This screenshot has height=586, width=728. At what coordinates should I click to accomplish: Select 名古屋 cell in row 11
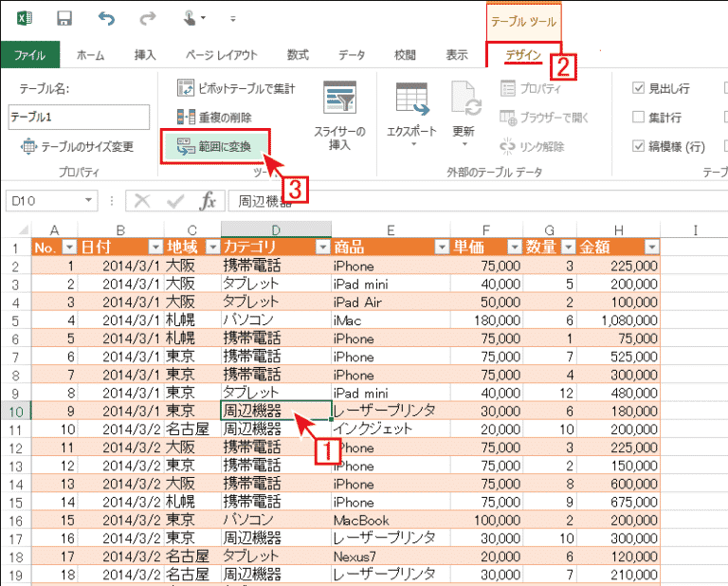click(192, 429)
